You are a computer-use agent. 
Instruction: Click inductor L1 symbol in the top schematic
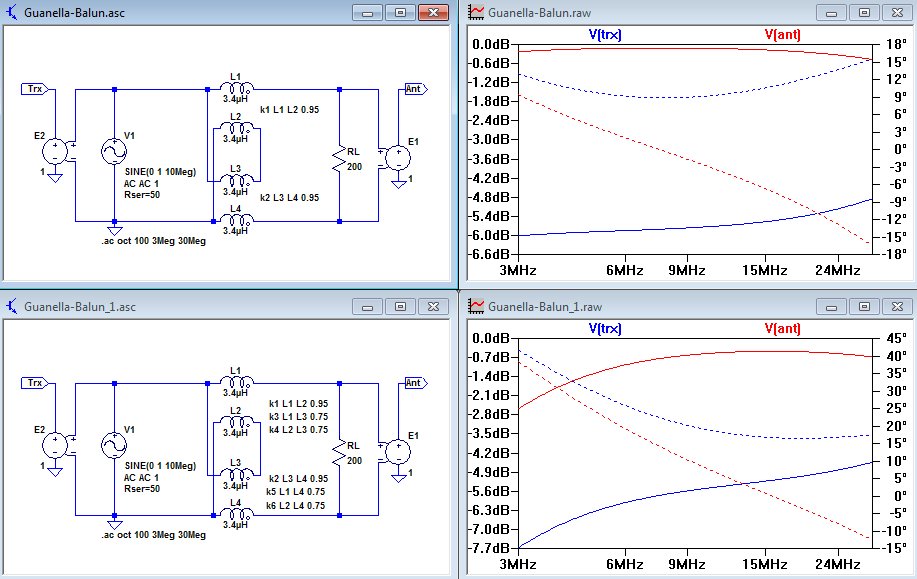pos(235,88)
